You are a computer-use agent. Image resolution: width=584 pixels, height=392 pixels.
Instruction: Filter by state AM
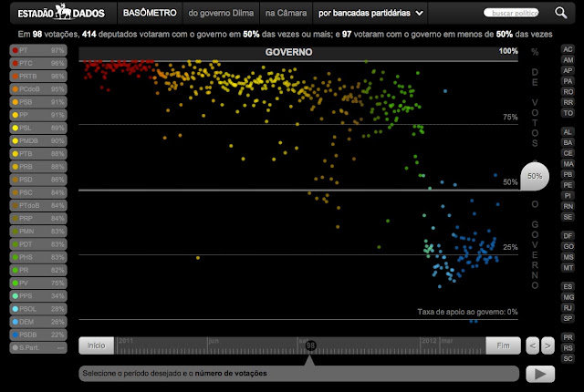click(568, 60)
